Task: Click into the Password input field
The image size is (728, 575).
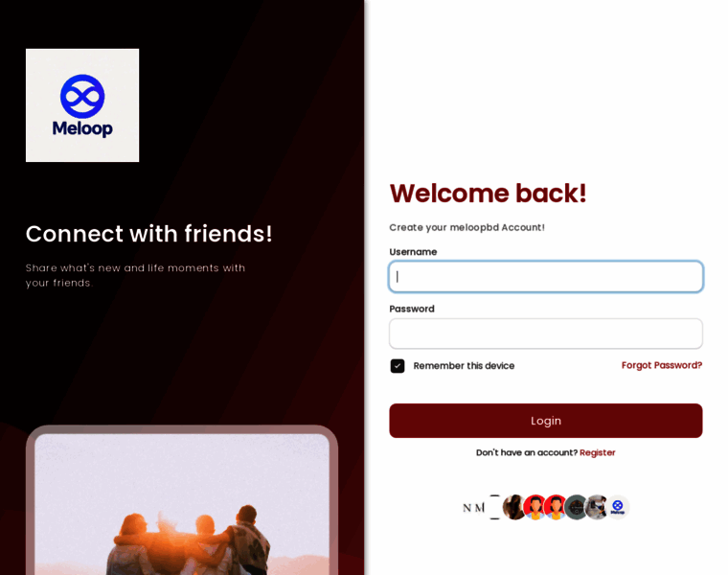Action: pos(546,333)
